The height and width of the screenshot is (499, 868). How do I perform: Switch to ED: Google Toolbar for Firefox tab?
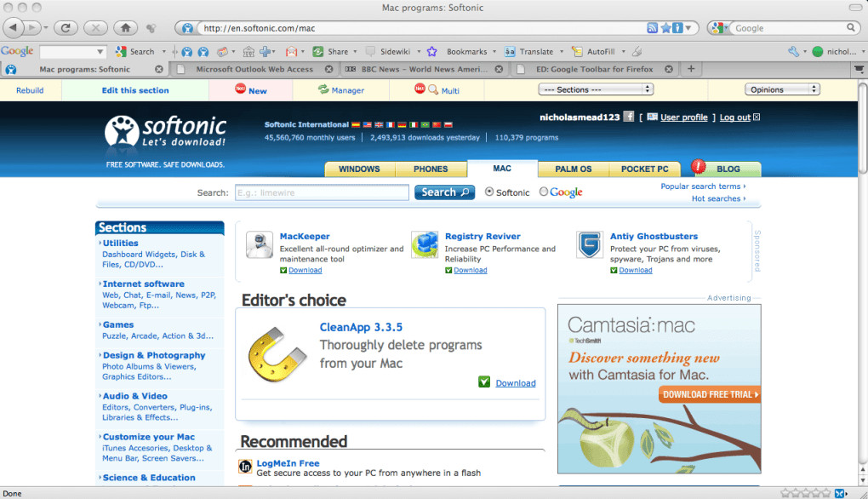click(x=595, y=69)
